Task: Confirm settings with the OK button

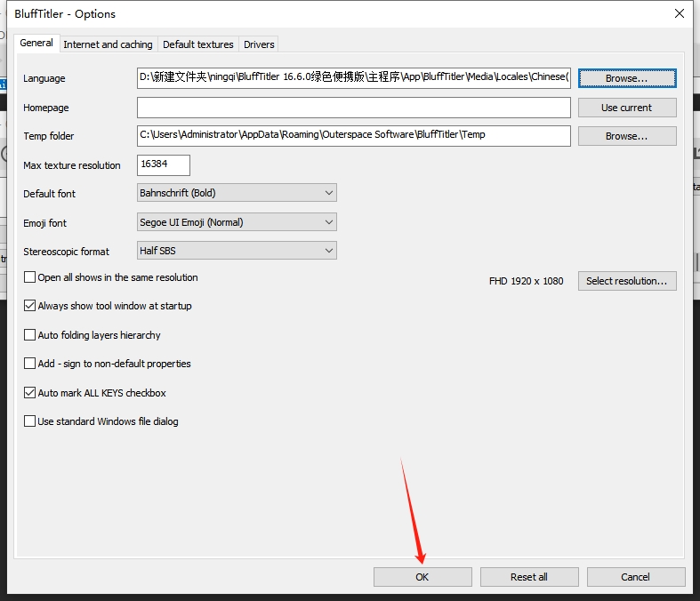Action: (422, 577)
